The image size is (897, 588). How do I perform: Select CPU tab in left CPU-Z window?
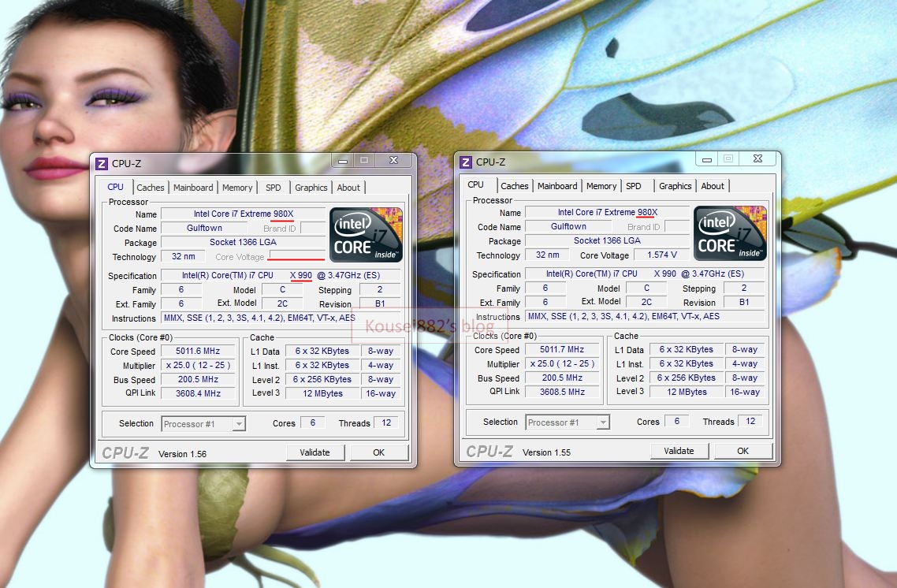pos(116,187)
